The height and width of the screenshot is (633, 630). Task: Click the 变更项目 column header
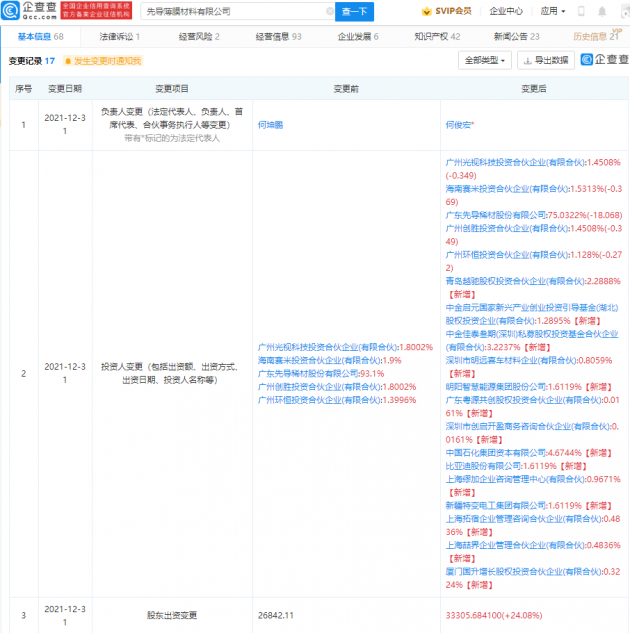172,89
